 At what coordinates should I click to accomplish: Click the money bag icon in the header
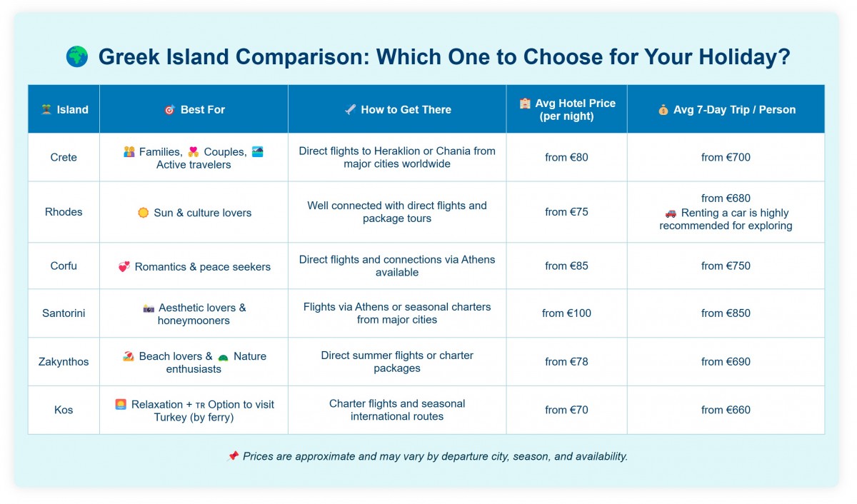click(663, 110)
